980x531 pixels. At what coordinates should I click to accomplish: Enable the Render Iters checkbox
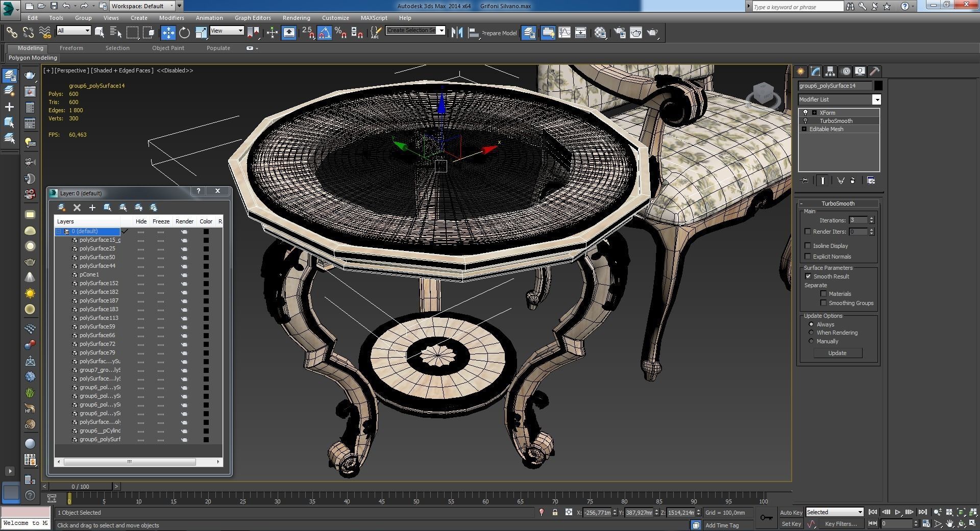pyautogui.click(x=807, y=232)
